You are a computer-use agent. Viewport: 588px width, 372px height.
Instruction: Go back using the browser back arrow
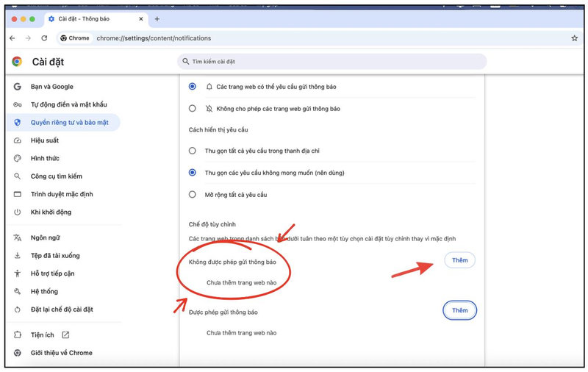click(x=12, y=38)
